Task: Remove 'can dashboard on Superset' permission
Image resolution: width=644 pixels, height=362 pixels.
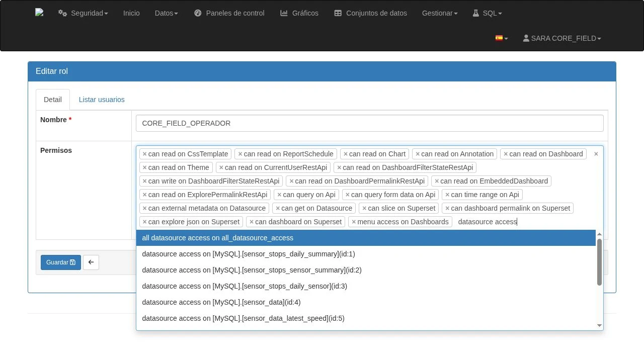Action: [252, 222]
